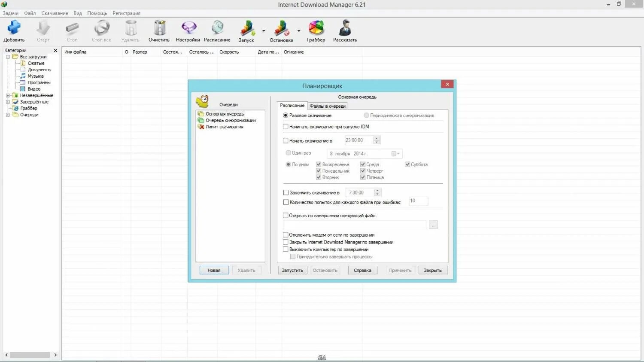The height and width of the screenshot is (362, 644).
Task: Expand the Незавершённые category in sidebar
Action: click(8, 95)
